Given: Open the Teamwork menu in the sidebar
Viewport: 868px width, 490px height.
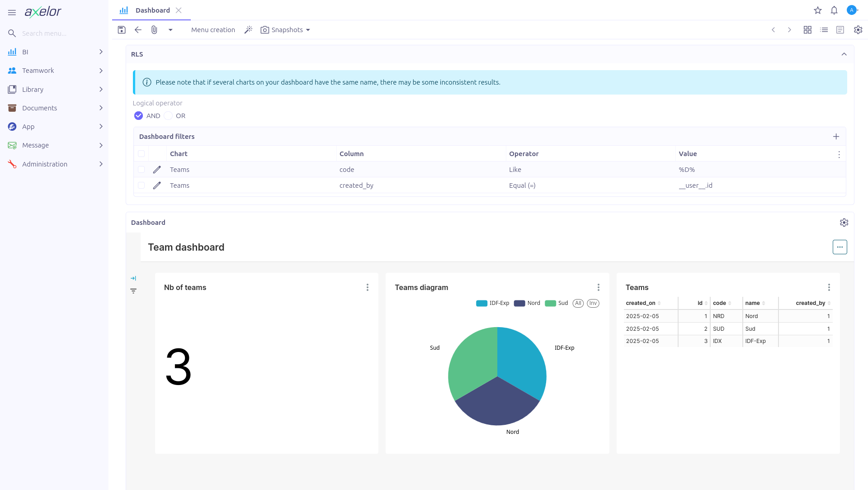Looking at the screenshot, I should point(38,70).
